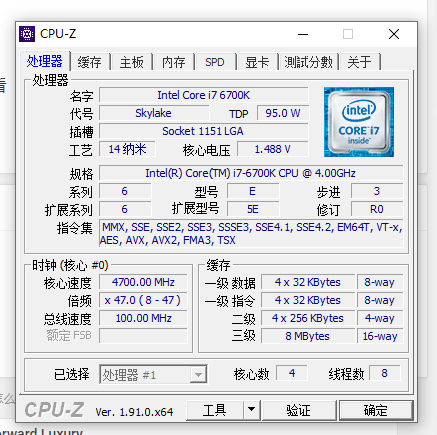Image resolution: width=437 pixels, height=435 pixels.
Task: Click the 工具 button
Action: [215, 410]
